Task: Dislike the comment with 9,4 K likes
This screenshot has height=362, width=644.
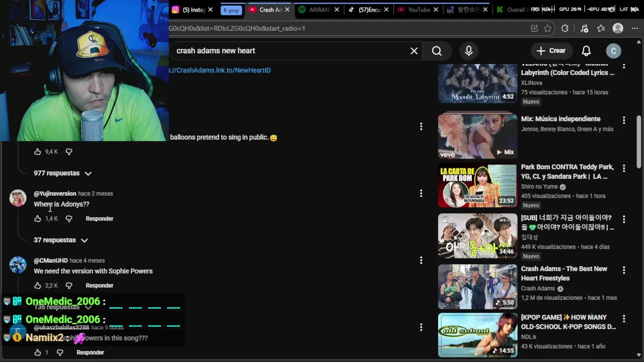Action: [69, 152]
